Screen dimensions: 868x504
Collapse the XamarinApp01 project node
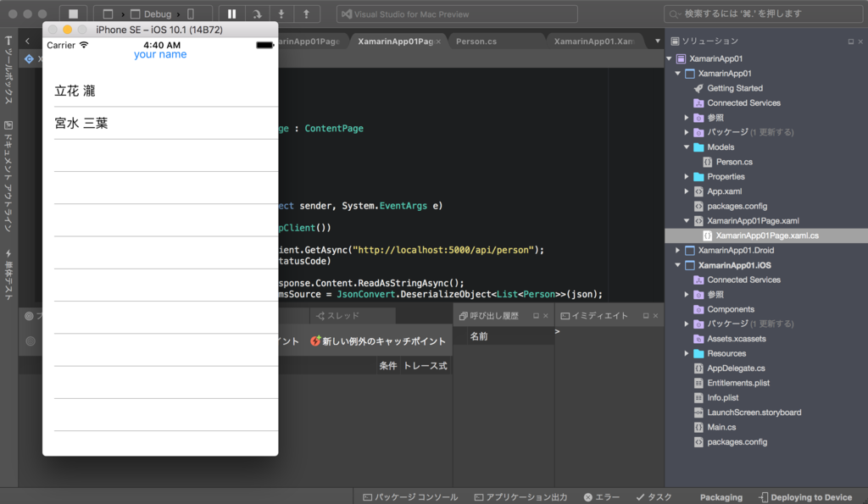click(x=678, y=73)
